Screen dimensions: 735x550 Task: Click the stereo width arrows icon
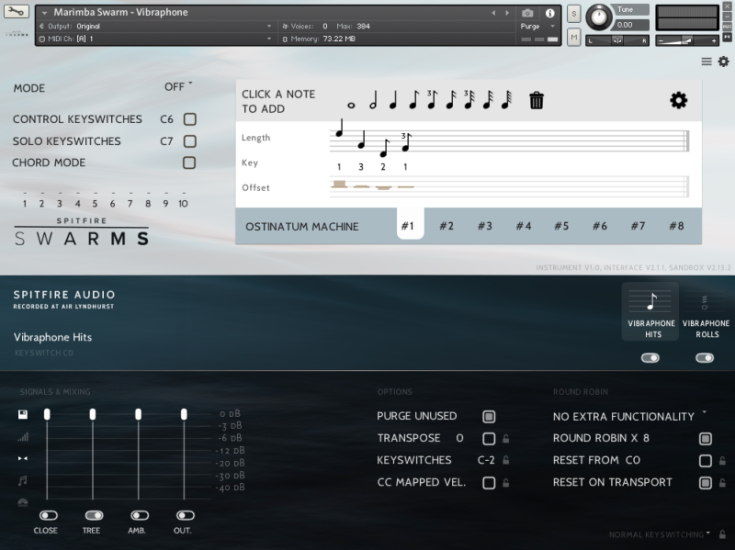click(x=22, y=459)
